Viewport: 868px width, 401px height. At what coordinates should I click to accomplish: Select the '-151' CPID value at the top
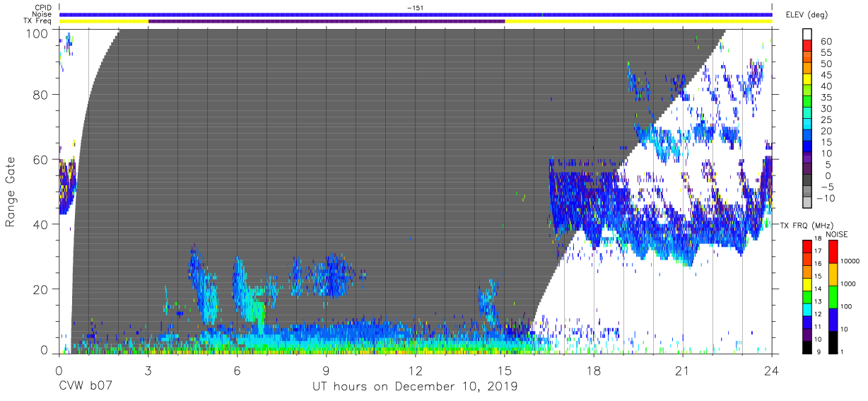[416, 8]
